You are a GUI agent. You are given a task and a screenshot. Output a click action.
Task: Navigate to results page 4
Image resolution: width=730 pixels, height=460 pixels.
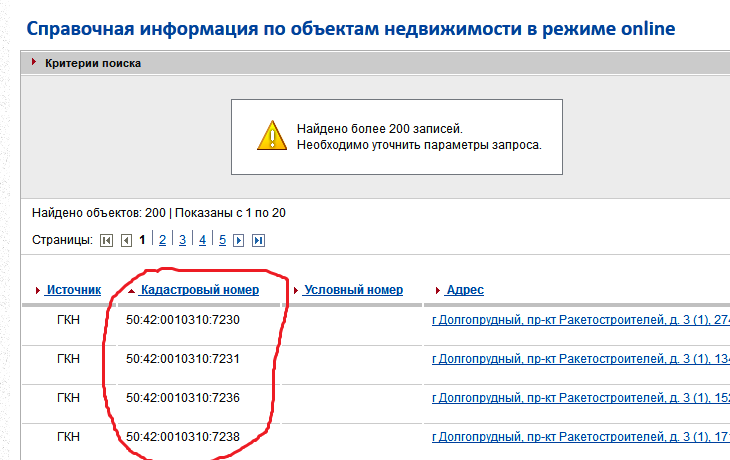202,240
